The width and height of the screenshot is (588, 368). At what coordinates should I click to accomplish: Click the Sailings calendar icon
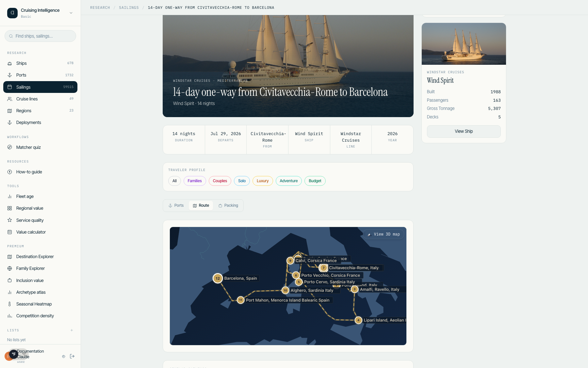(10, 87)
